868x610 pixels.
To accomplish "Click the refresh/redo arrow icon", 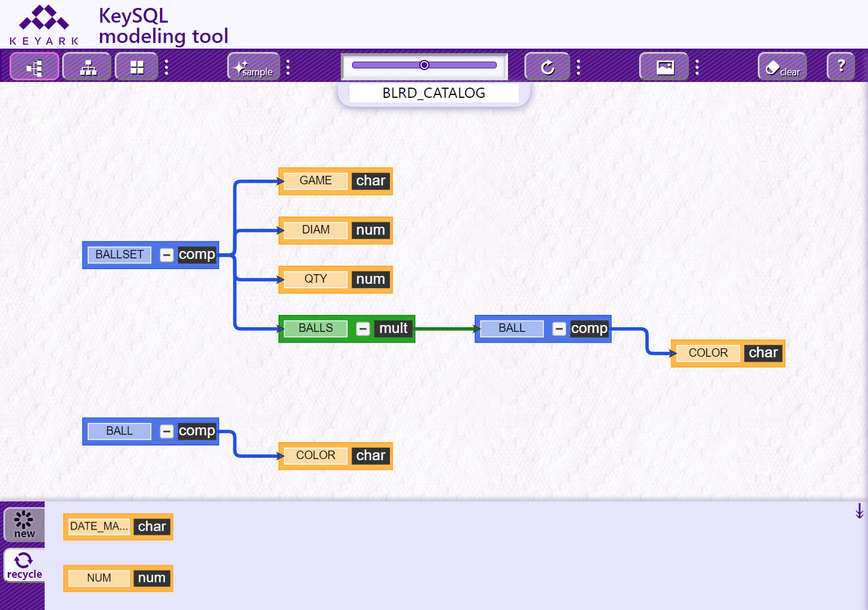I will point(547,67).
